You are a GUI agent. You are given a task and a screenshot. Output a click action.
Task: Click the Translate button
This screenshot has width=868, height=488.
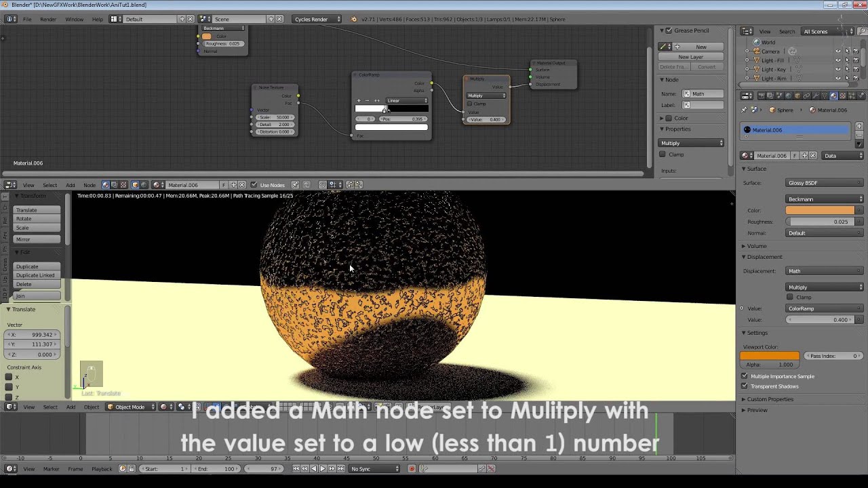[37, 210]
